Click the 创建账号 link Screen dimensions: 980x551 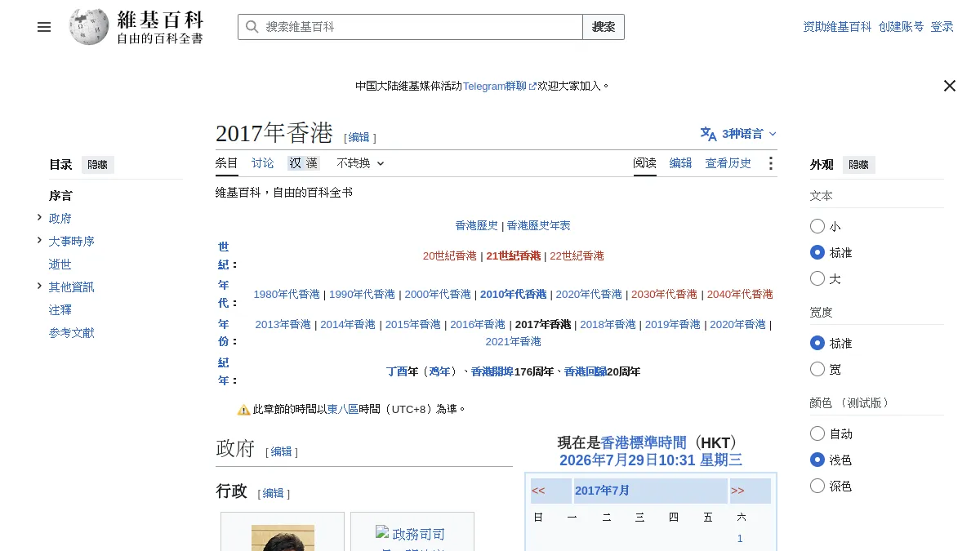[902, 27]
